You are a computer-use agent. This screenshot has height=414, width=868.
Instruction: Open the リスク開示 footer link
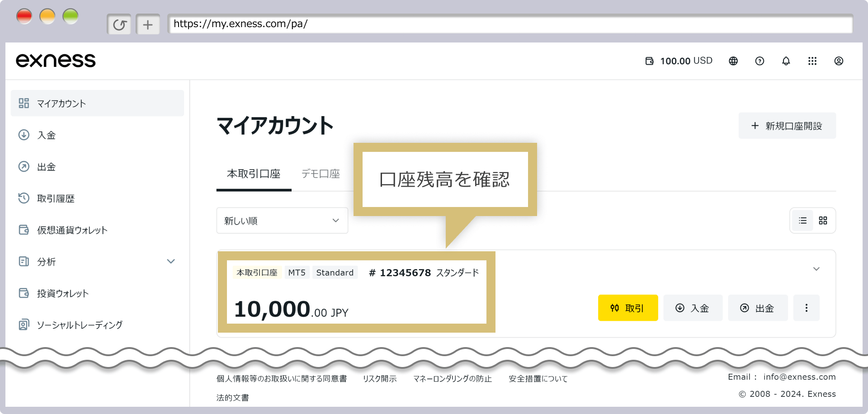[x=380, y=379]
